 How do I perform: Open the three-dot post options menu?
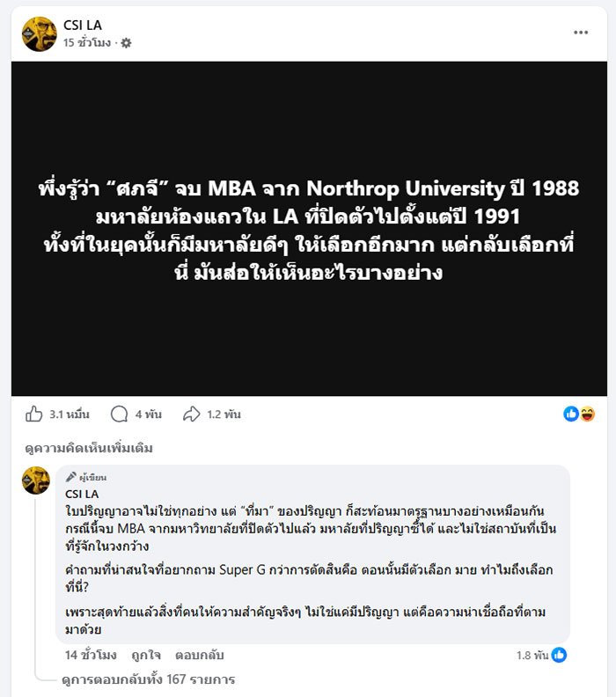click(x=581, y=33)
